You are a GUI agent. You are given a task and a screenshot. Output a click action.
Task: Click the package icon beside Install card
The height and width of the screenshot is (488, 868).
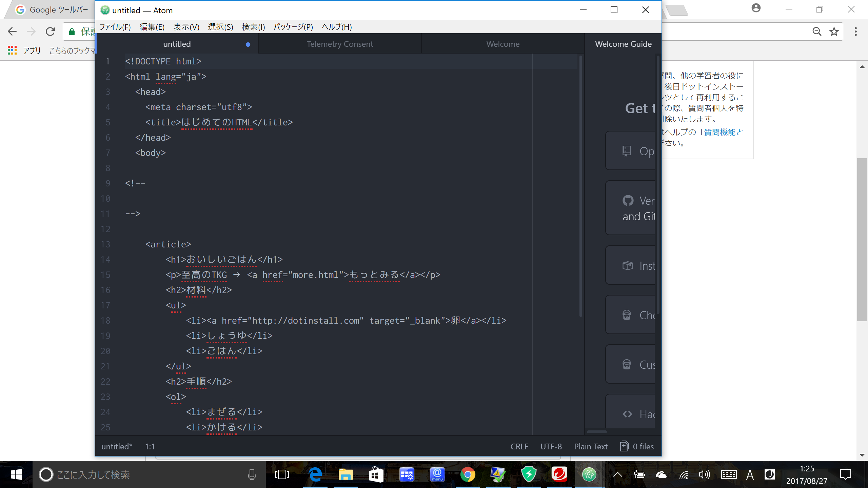[628, 266]
